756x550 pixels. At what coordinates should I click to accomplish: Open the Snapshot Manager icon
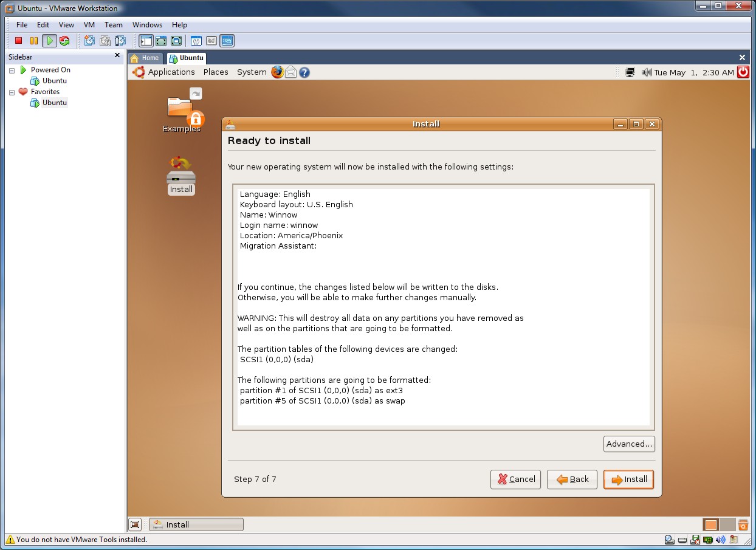click(120, 41)
